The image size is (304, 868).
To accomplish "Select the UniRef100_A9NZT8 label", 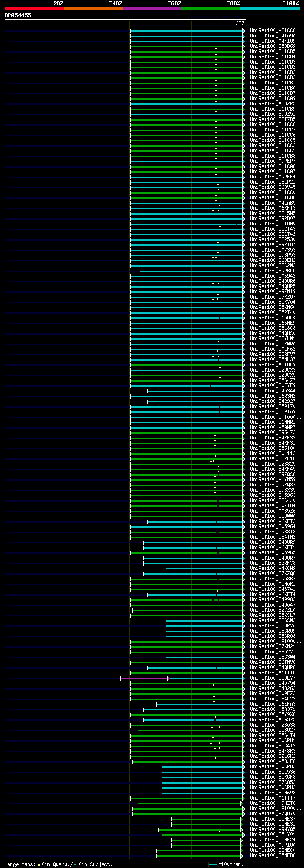I will click(273, 803).
